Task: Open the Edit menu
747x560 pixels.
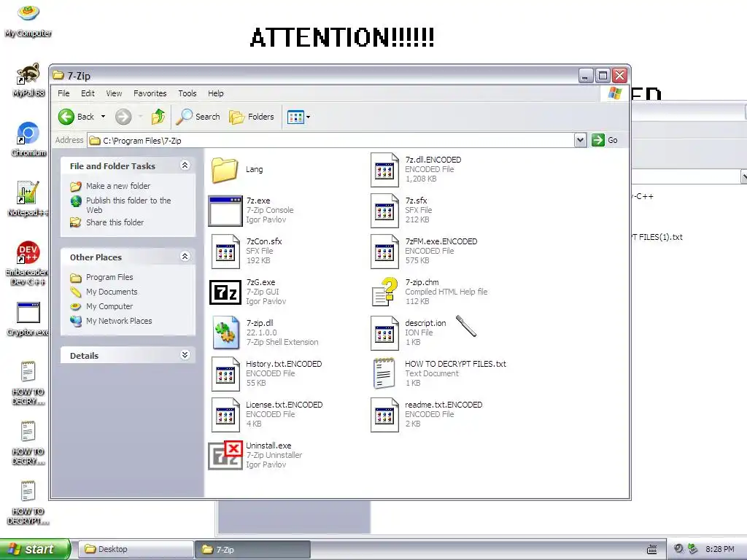Action: tap(88, 93)
